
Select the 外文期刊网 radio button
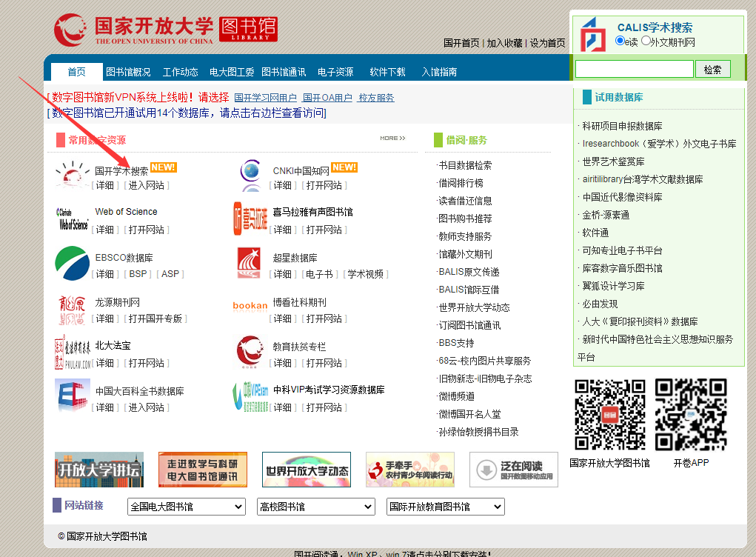point(646,41)
